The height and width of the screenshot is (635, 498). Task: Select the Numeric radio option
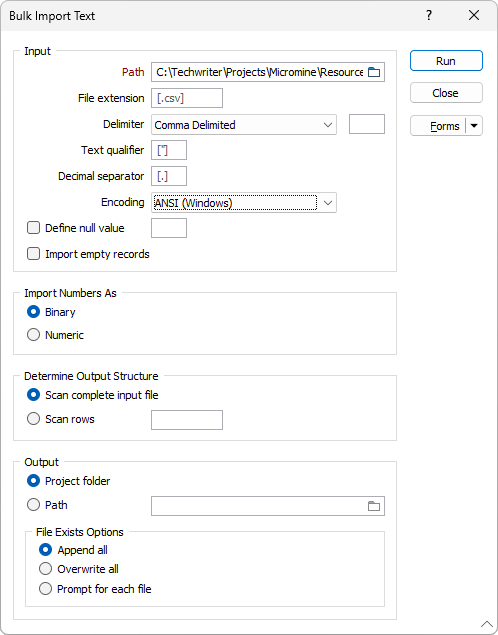[x=33, y=335]
